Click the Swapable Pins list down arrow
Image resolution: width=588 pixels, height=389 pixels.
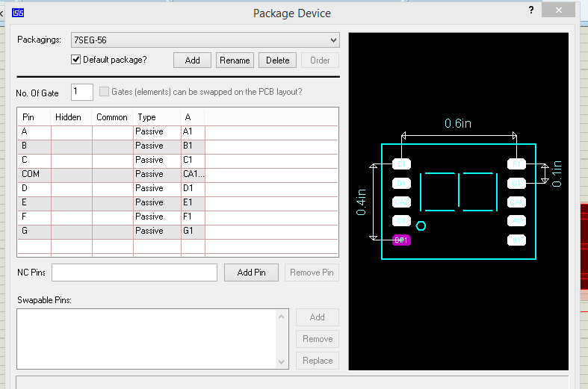click(282, 362)
